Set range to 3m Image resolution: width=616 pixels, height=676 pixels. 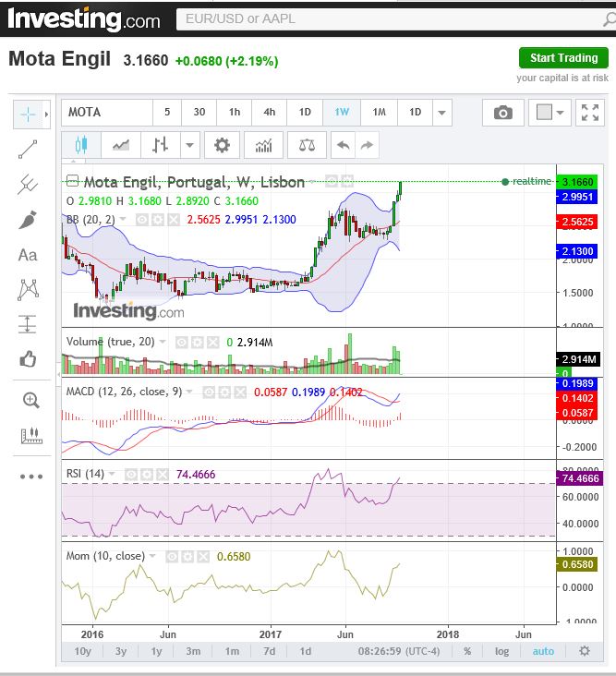tap(193, 651)
